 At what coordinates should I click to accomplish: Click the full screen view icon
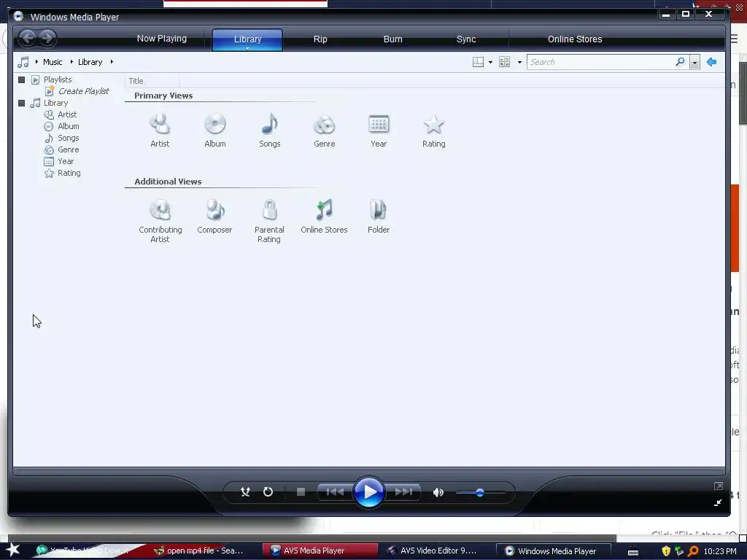pyautogui.click(x=719, y=486)
